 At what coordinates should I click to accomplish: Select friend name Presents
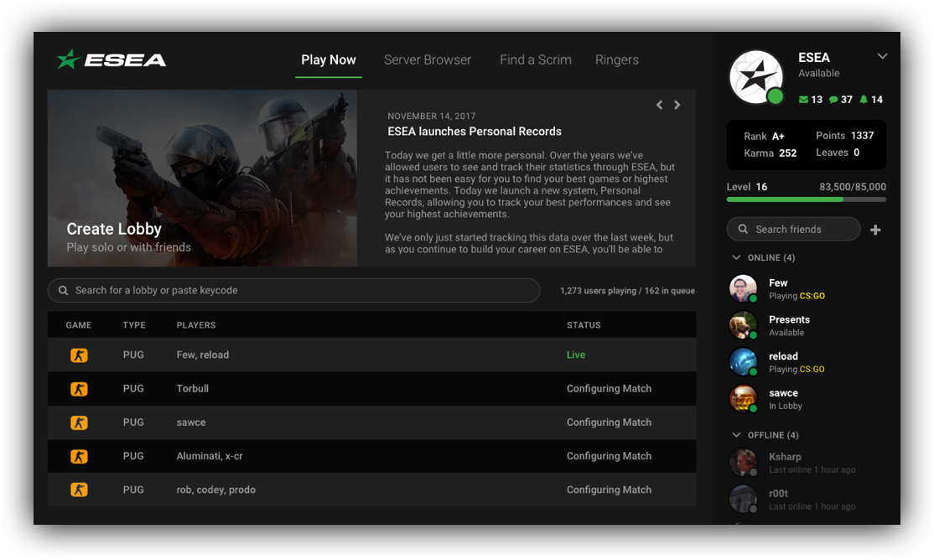(x=789, y=320)
